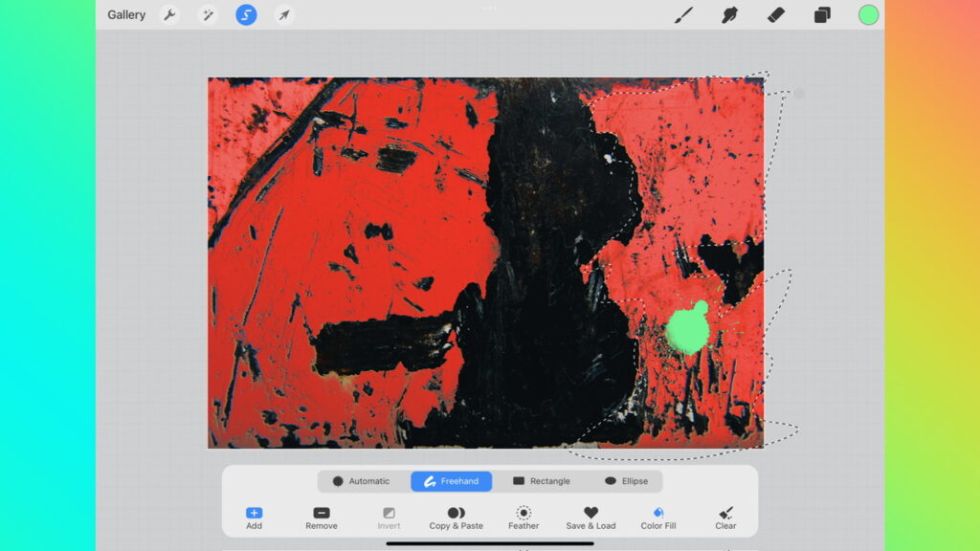Open the Layers panel
This screenshot has width=980, height=551.
(822, 14)
